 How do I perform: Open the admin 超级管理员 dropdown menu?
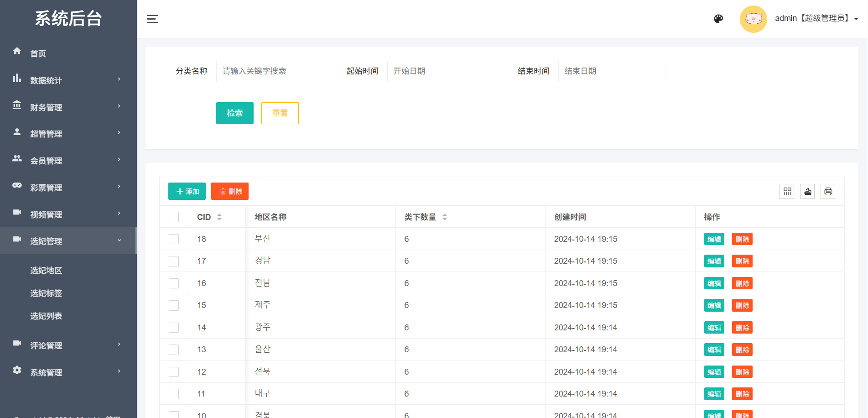[x=816, y=19]
